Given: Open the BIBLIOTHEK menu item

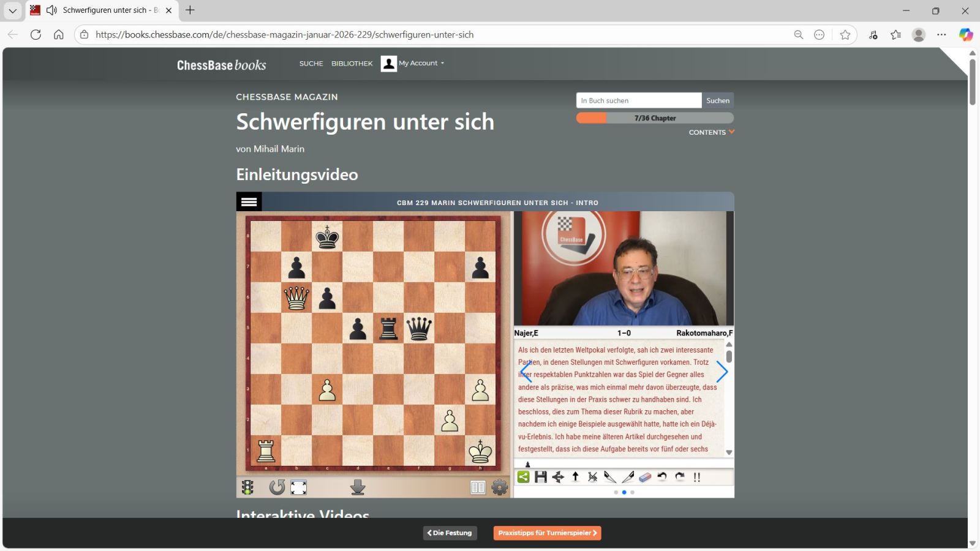Looking at the screenshot, I should click(352, 64).
